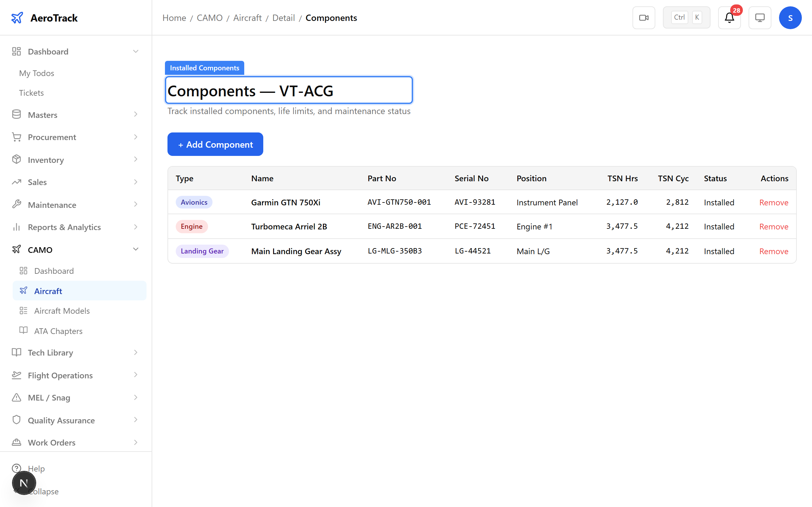Viewport: 812px width, 507px height.
Task: Click the Add Component button
Action: click(215, 144)
